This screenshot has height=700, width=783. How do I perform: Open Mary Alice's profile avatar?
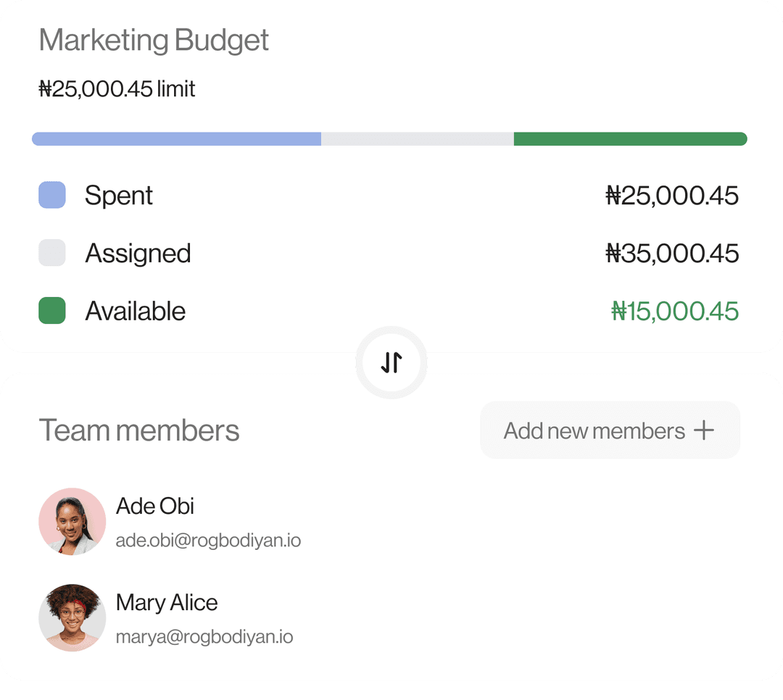pos(72,617)
